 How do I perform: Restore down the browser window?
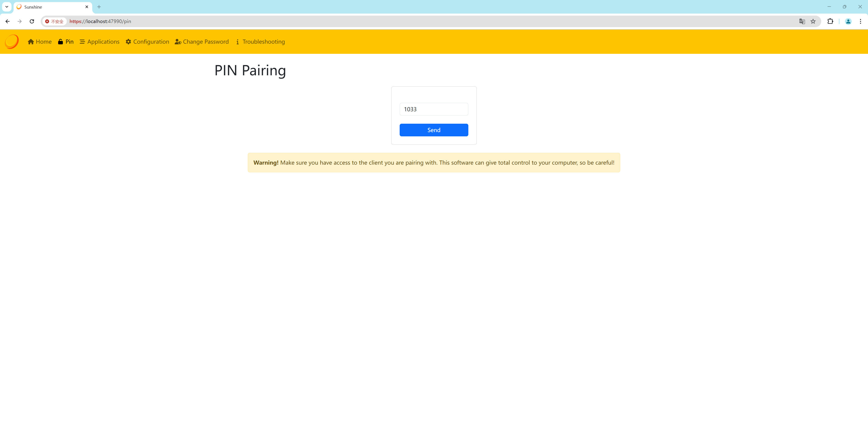844,7
